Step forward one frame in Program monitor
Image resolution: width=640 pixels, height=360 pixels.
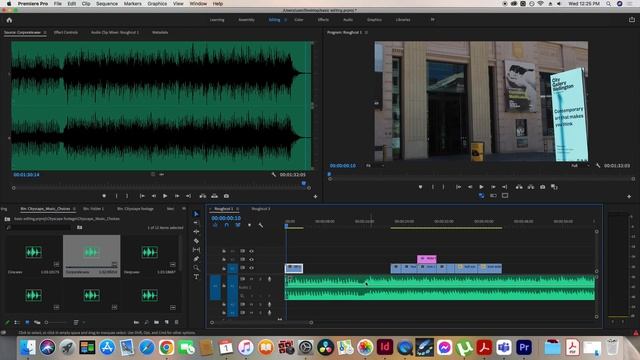click(493, 187)
